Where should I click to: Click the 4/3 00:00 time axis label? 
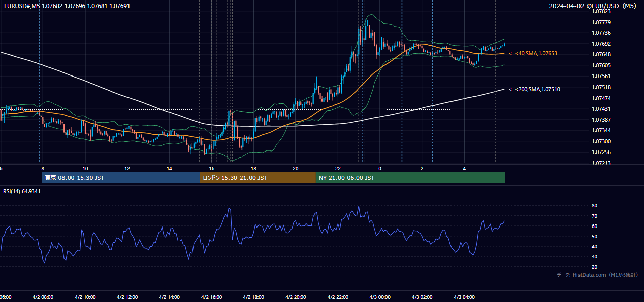(380, 297)
